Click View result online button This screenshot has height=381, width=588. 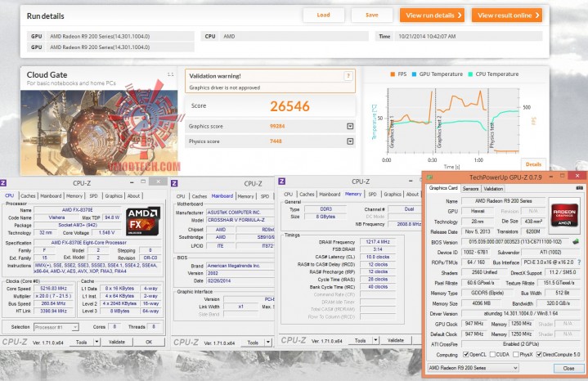[x=507, y=16]
